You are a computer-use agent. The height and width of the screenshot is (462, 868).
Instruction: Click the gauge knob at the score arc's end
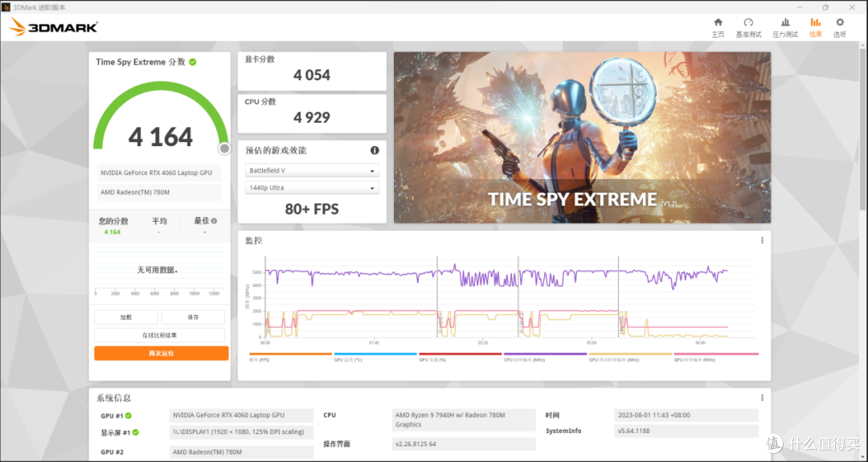224,149
